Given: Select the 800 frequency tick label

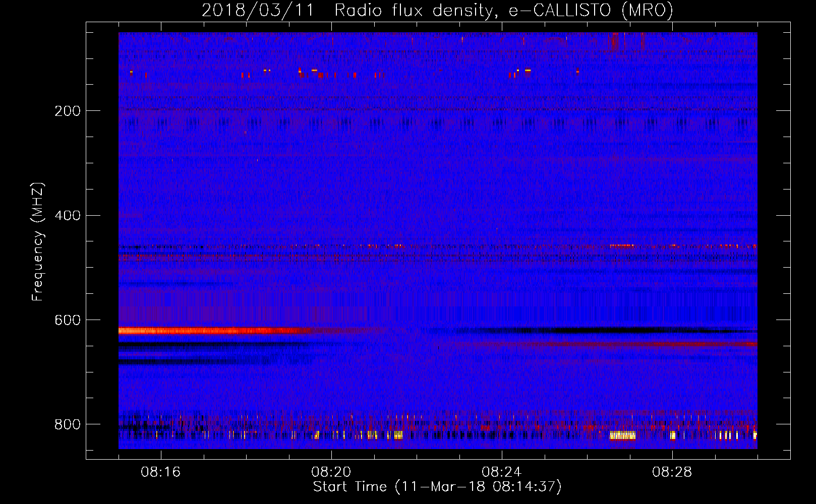Looking at the screenshot, I should pos(68,424).
